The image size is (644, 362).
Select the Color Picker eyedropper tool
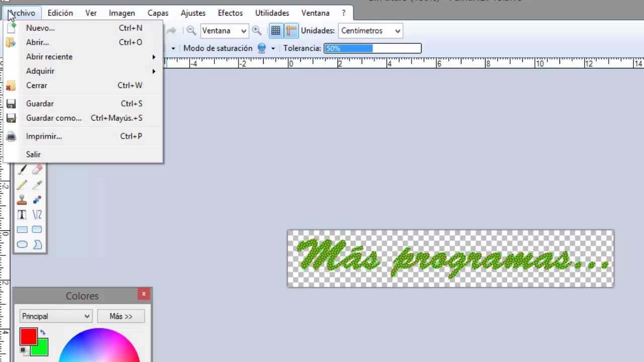coord(37,185)
